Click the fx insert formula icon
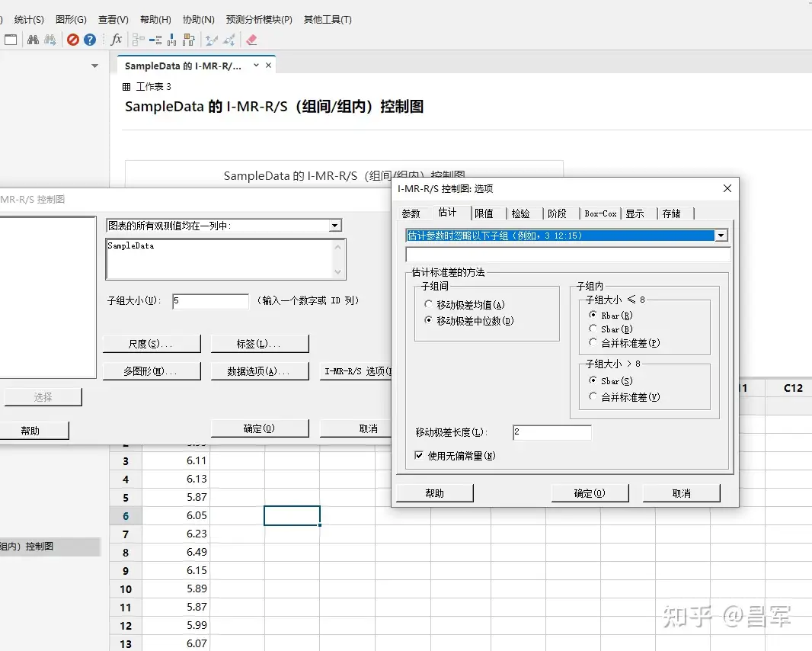This screenshot has width=812, height=651. pos(116,40)
